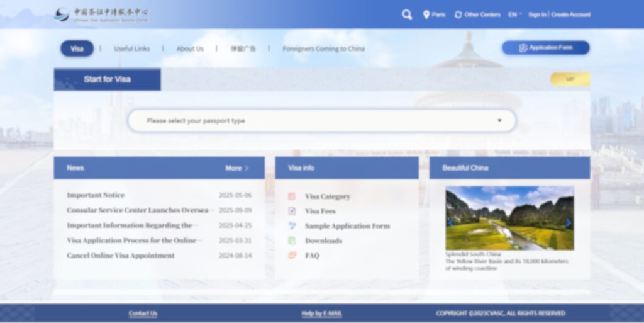The width and height of the screenshot is (644, 323).
Task: Click the date 2024-08-14
Action: click(235, 255)
